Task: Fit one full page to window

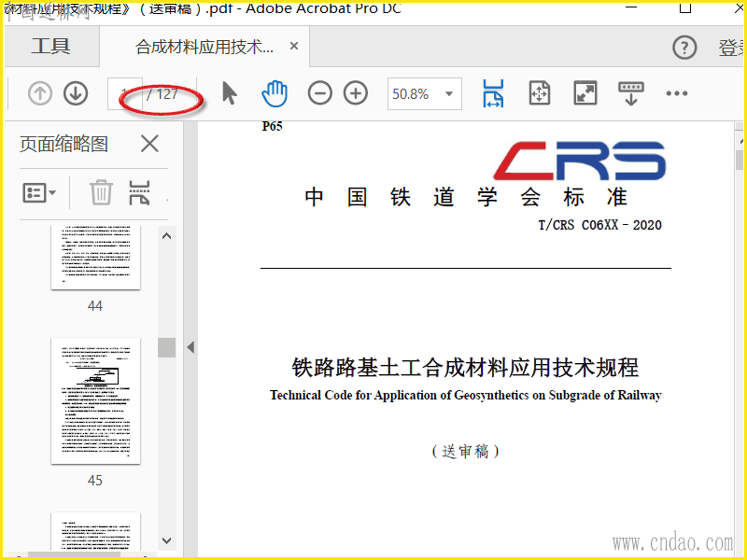Action: pyautogui.click(x=540, y=93)
